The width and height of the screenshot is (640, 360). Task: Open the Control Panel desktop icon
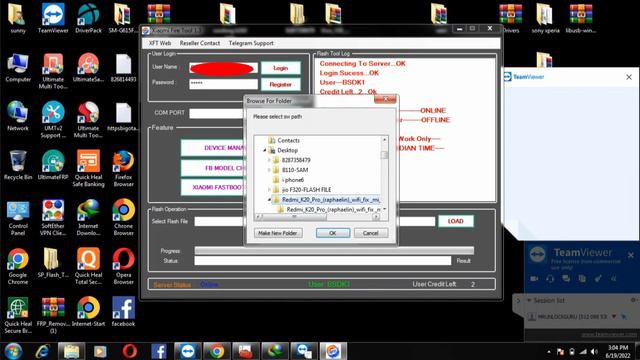[18, 217]
